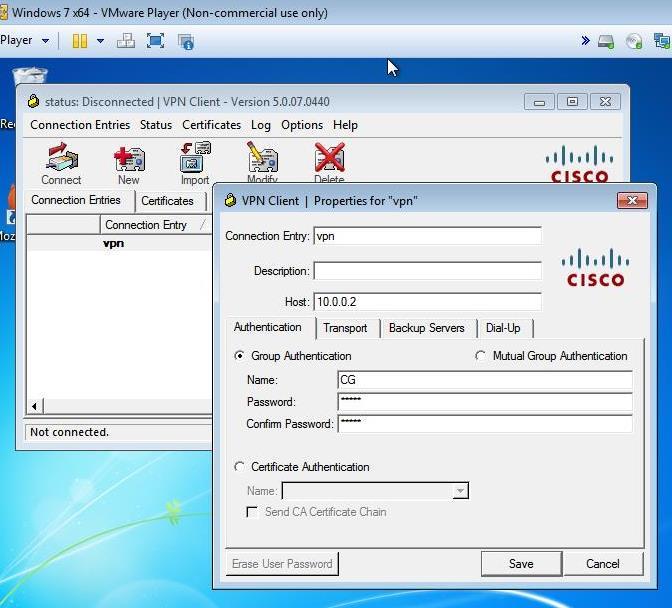Click the Delete toolbar icon

click(x=329, y=163)
